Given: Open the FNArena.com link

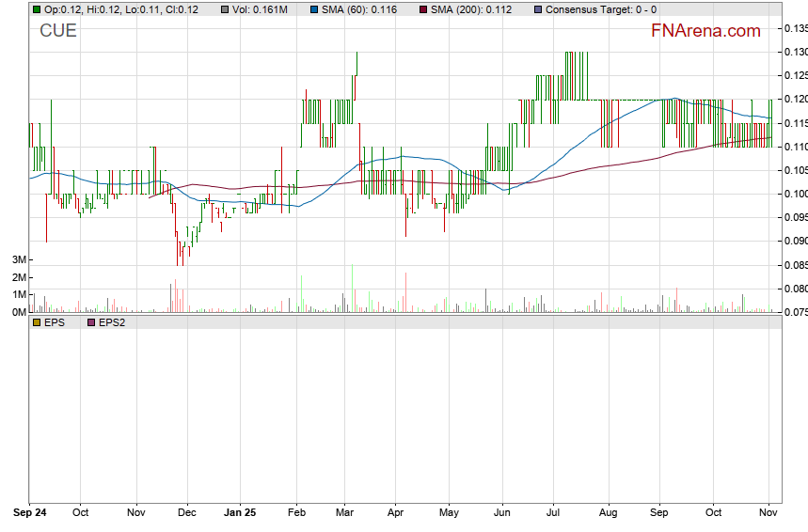Looking at the screenshot, I should [x=705, y=31].
